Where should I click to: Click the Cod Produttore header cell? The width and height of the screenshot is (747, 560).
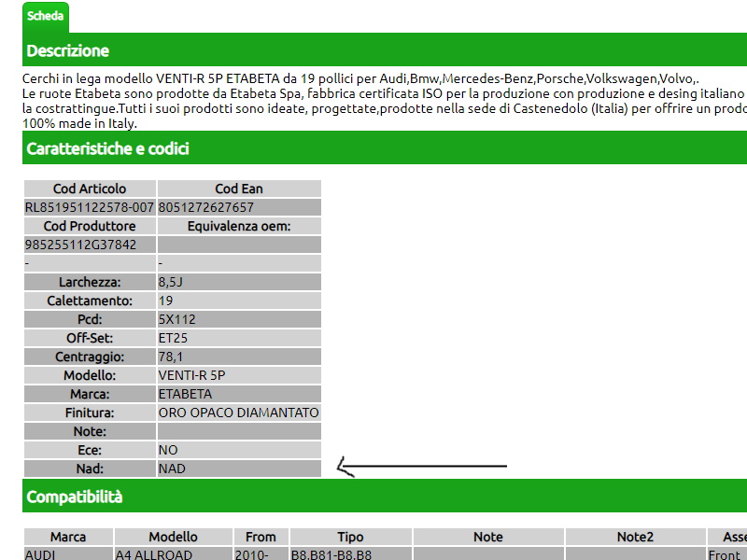(x=90, y=226)
